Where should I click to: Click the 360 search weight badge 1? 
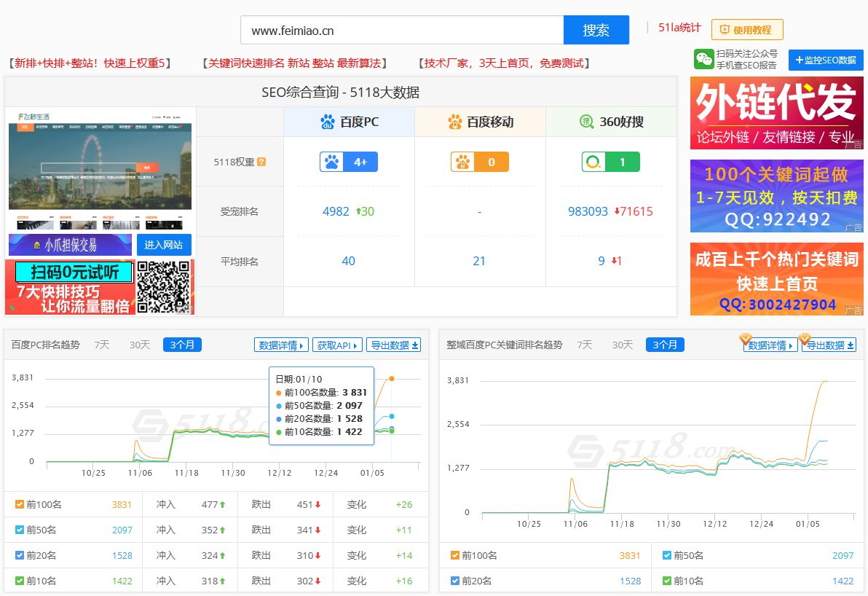point(611,162)
